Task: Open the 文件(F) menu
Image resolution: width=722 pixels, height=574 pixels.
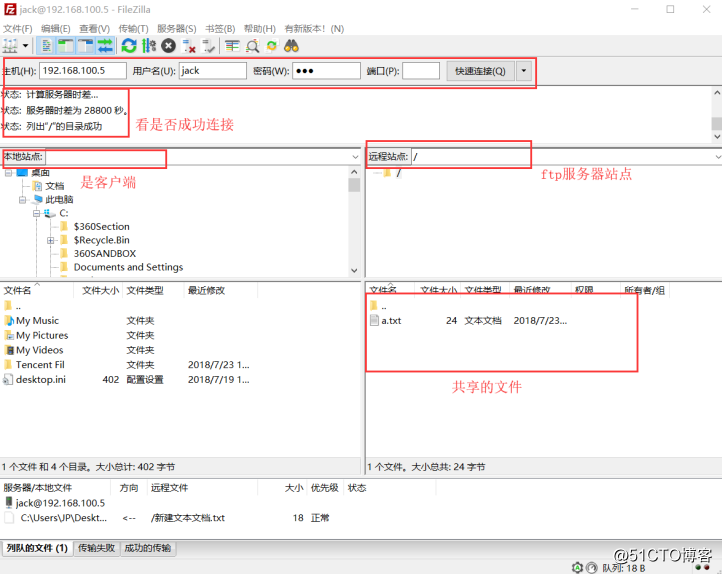Action: point(17,29)
